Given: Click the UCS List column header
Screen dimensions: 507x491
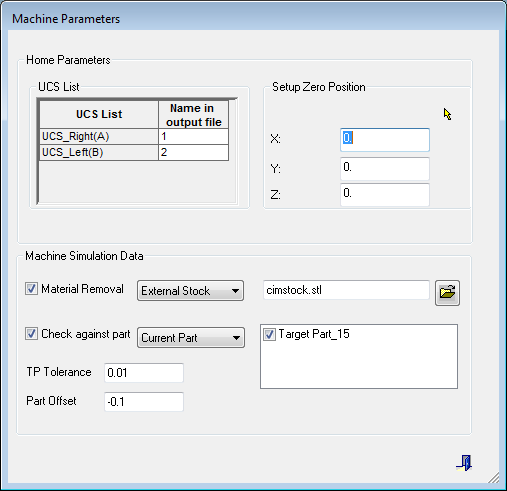Looking at the screenshot, I should pyautogui.click(x=99, y=114).
